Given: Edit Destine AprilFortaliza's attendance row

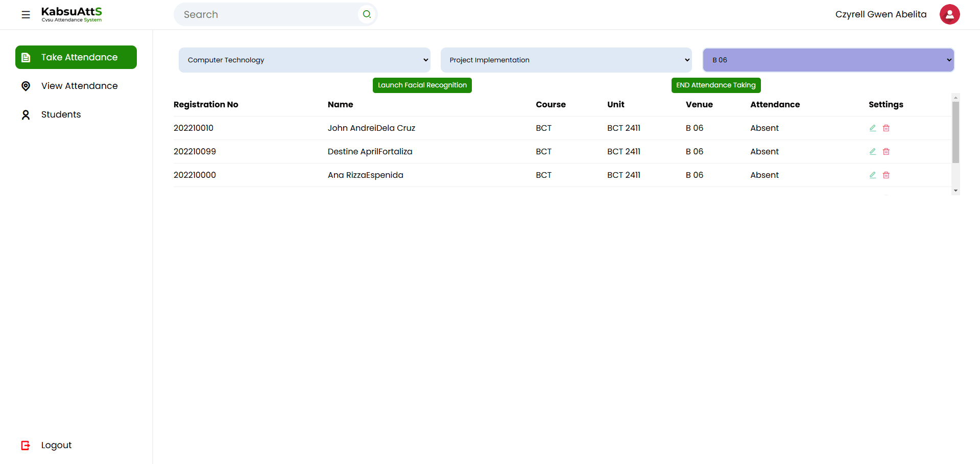Looking at the screenshot, I should click(x=873, y=152).
